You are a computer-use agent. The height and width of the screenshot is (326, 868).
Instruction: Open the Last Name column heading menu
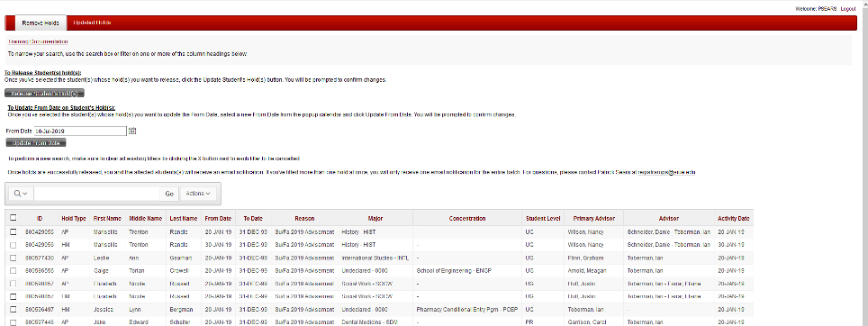pos(183,219)
